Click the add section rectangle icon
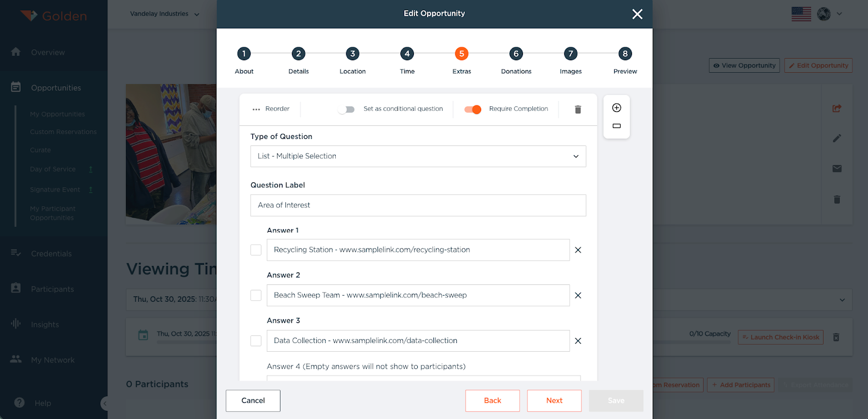This screenshot has height=419, width=868. click(617, 126)
